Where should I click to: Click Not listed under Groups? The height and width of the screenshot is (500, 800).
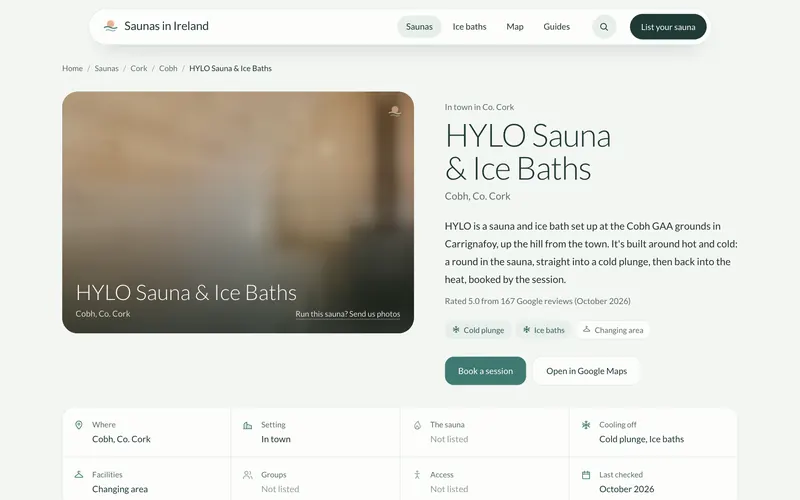[280, 489]
